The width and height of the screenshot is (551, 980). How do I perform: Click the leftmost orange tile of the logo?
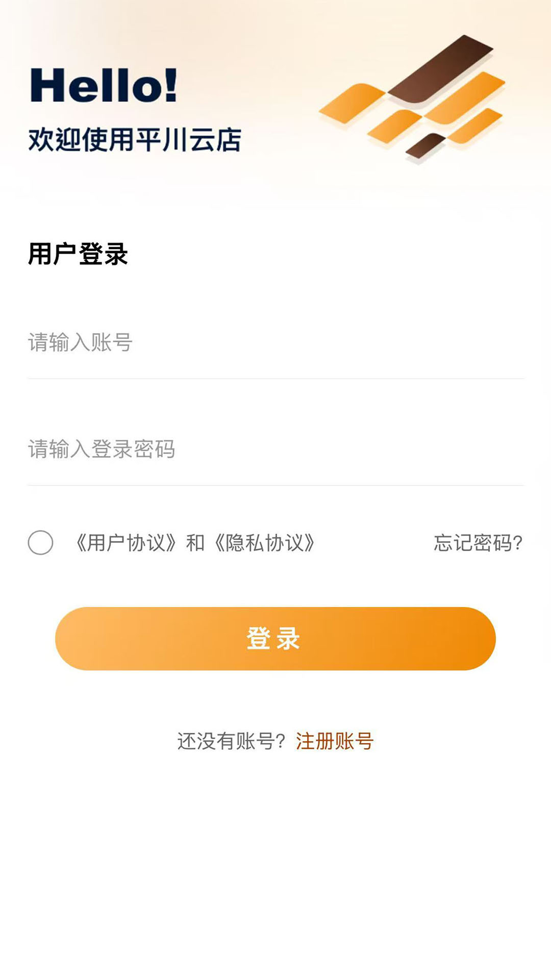pyautogui.click(x=352, y=103)
